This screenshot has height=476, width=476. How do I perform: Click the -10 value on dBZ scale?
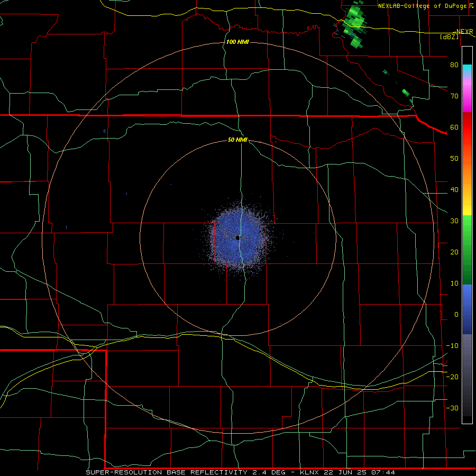click(x=452, y=346)
